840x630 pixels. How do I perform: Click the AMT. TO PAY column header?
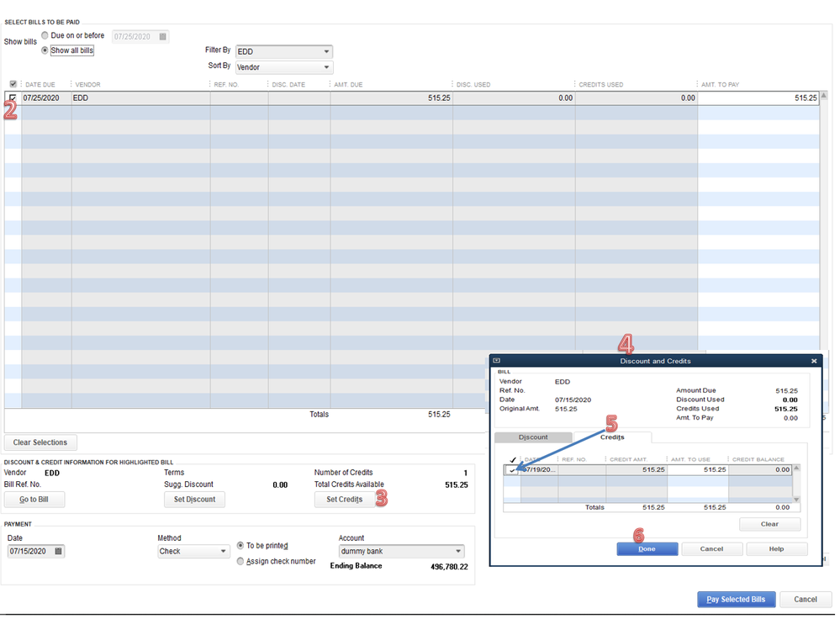point(720,84)
